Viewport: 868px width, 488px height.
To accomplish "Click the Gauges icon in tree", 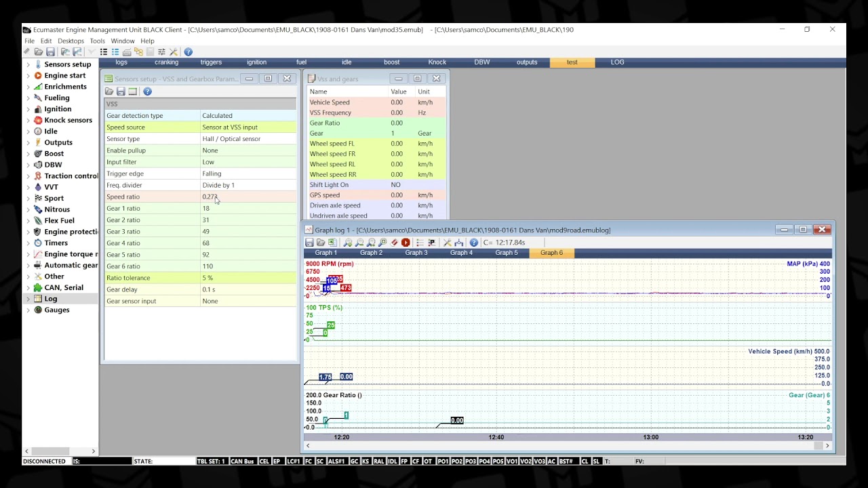I will [x=38, y=310].
